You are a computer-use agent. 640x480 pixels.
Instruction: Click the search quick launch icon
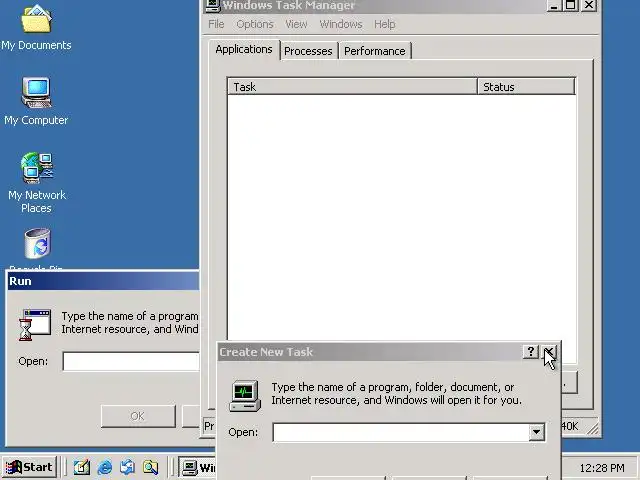pos(150,467)
